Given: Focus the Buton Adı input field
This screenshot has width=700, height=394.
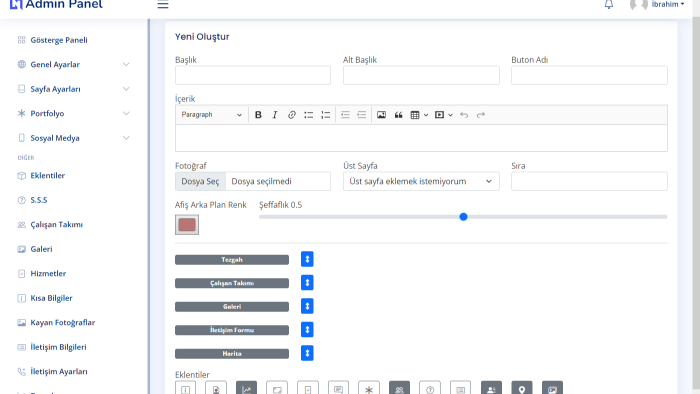Looking at the screenshot, I should coord(589,75).
